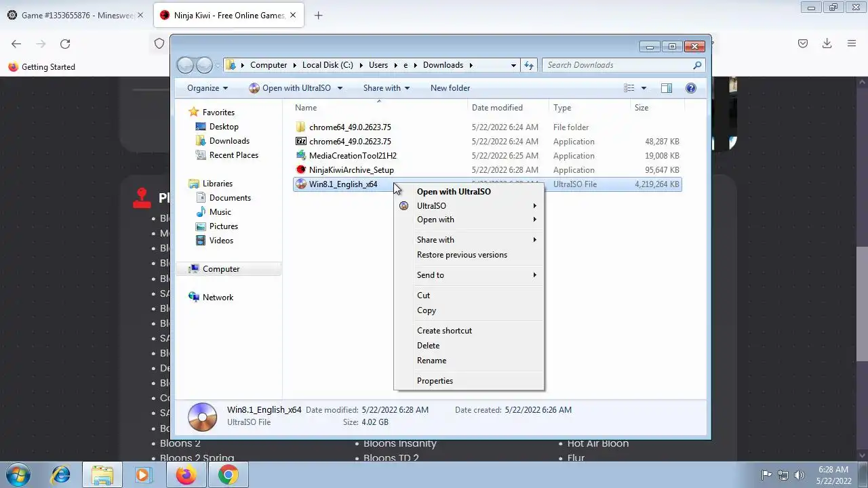Open the Pictures library
This screenshot has width=868, height=488.
tap(223, 226)
